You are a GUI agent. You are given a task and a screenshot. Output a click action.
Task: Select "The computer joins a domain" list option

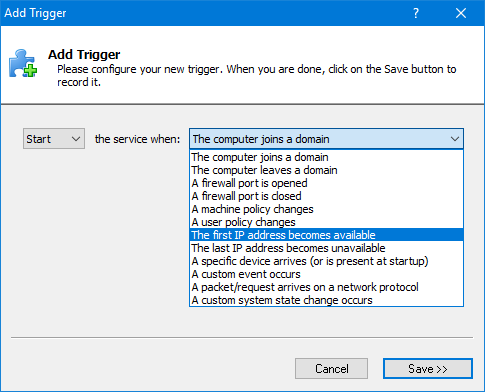326,157
